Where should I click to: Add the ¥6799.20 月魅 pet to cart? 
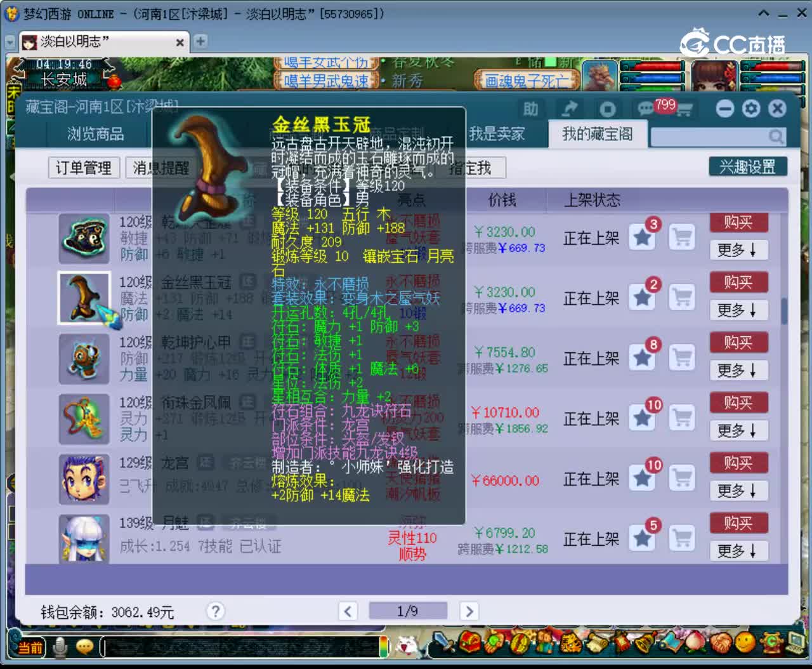(x=683, y=538)
